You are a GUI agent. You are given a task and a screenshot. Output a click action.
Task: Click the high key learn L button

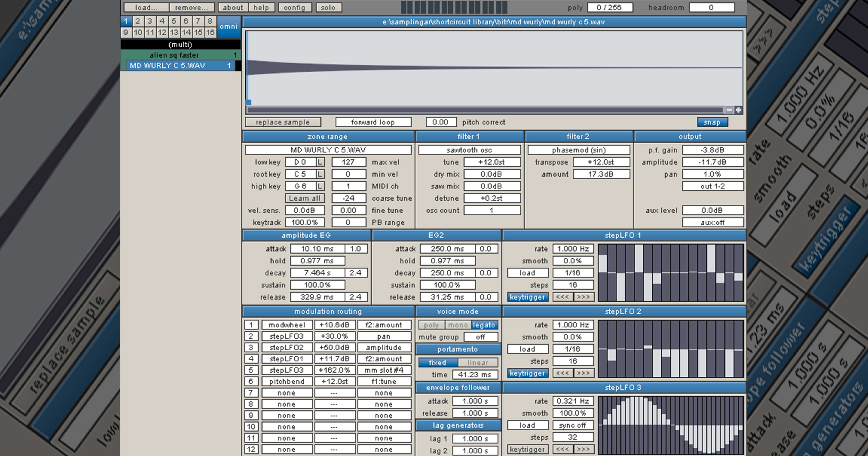tap(320, 186)
